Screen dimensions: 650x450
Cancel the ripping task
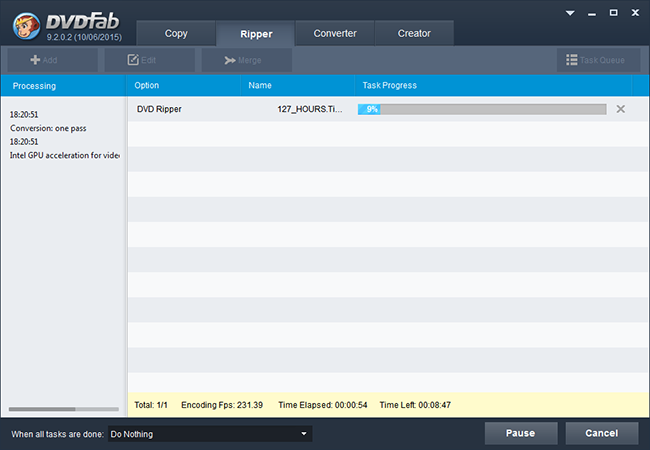pyautogui.click(x=602, y=433)
